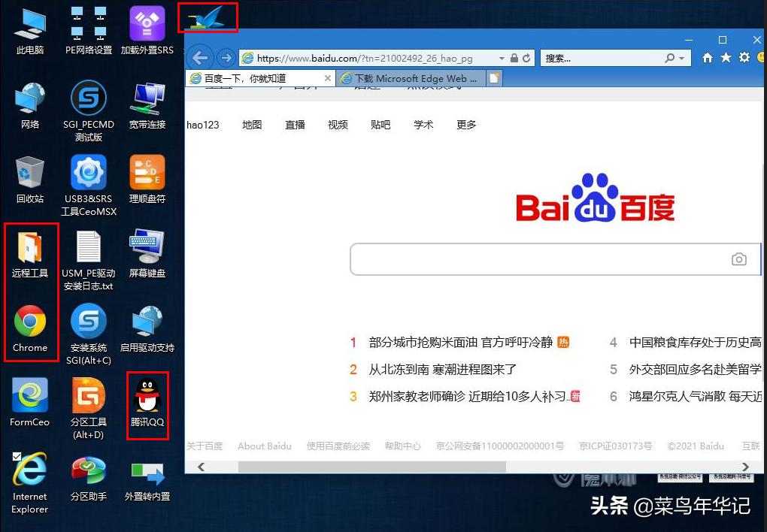Open Baidu 地图 link

[x=252, y=125]
